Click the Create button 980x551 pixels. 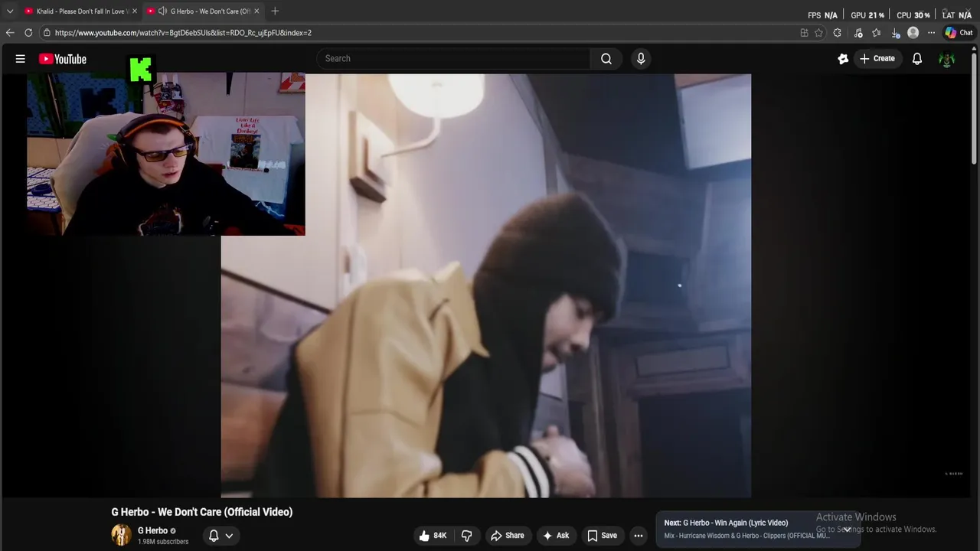[x=877, y=59]
